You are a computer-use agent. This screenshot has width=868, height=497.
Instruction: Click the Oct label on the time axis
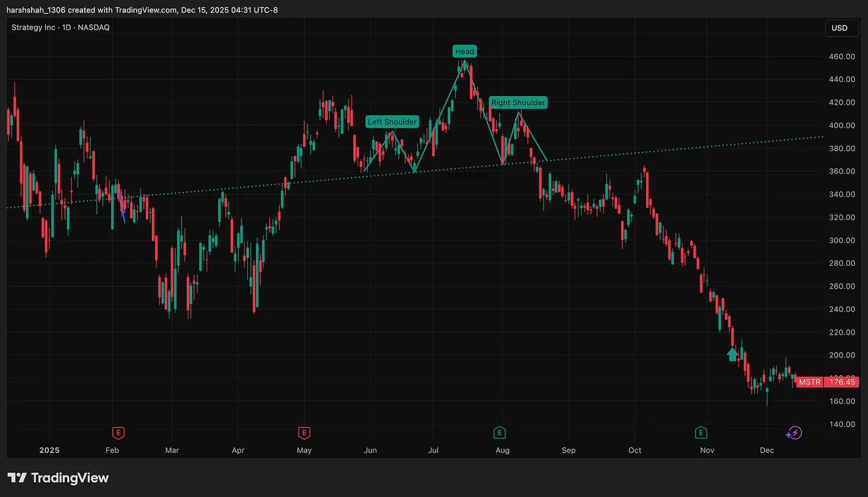[x=635, y=451]
